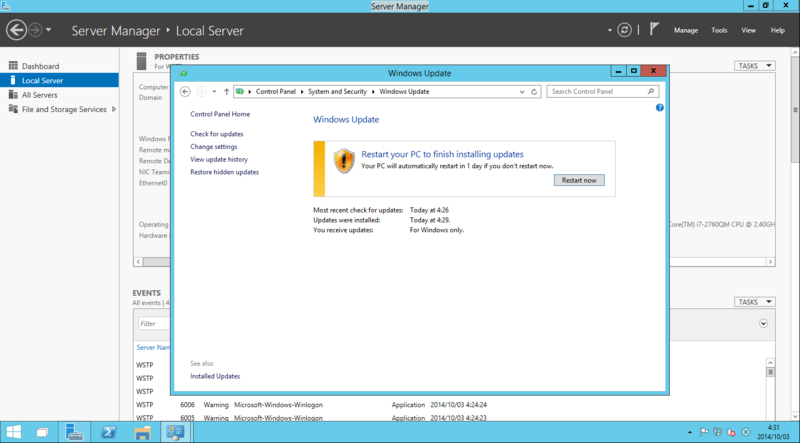Click the Events Filter input field
The image size is (800, 443).
154,324
